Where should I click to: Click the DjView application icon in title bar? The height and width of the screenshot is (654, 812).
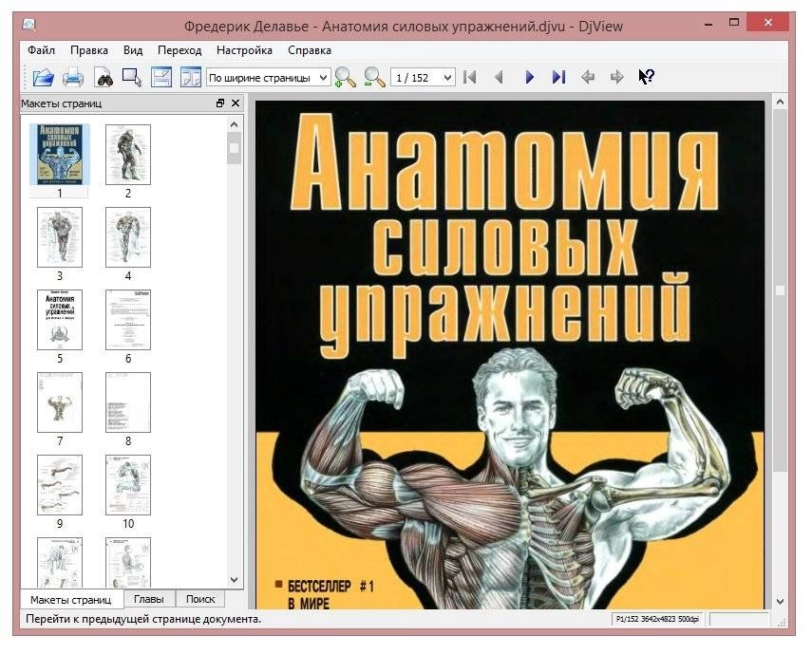(x=30, y=25)
